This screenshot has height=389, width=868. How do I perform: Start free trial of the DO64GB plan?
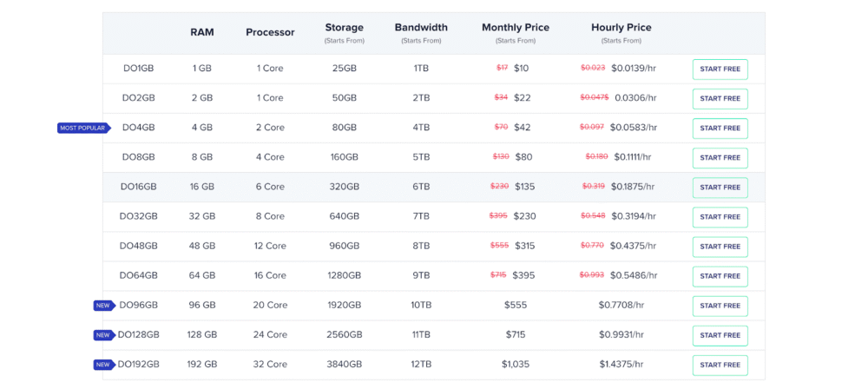(720, 276)
